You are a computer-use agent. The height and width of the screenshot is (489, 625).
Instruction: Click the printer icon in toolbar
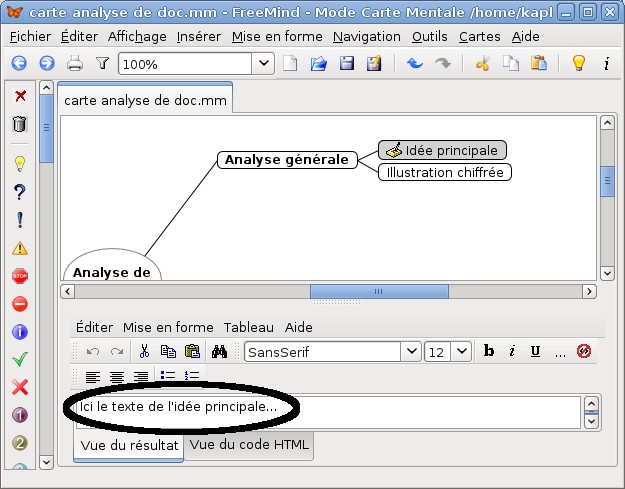coord(75,63)
